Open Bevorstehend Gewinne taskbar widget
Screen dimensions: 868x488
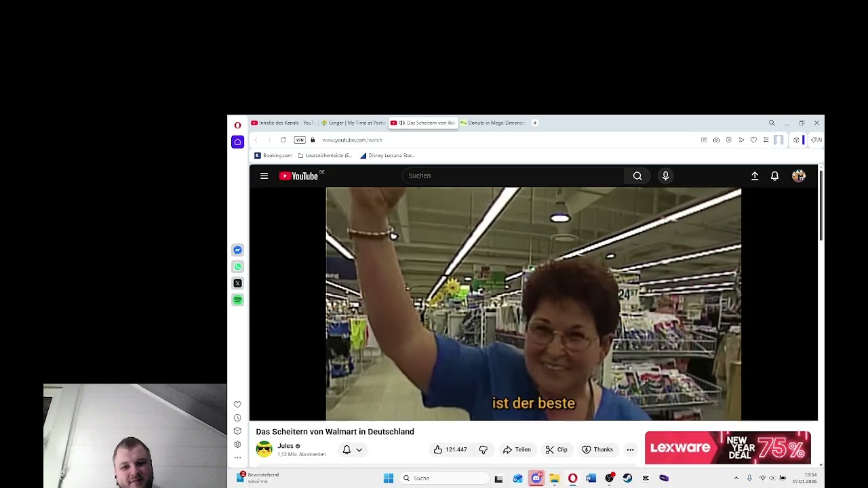coord(257,478)
